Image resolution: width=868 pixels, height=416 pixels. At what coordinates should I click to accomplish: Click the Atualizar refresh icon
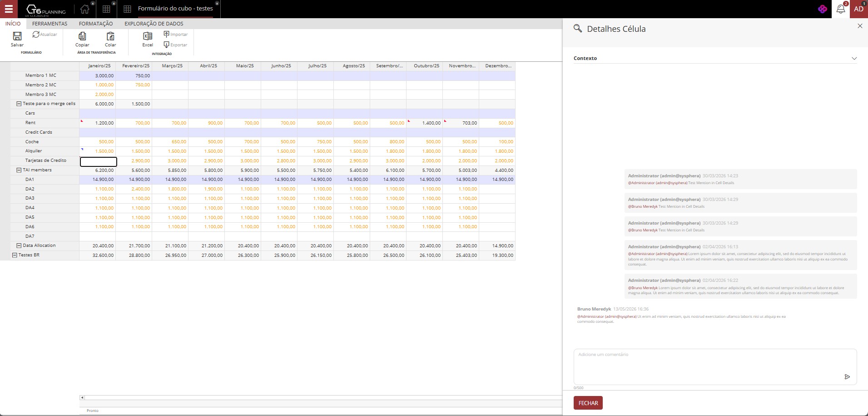[36, 34]
